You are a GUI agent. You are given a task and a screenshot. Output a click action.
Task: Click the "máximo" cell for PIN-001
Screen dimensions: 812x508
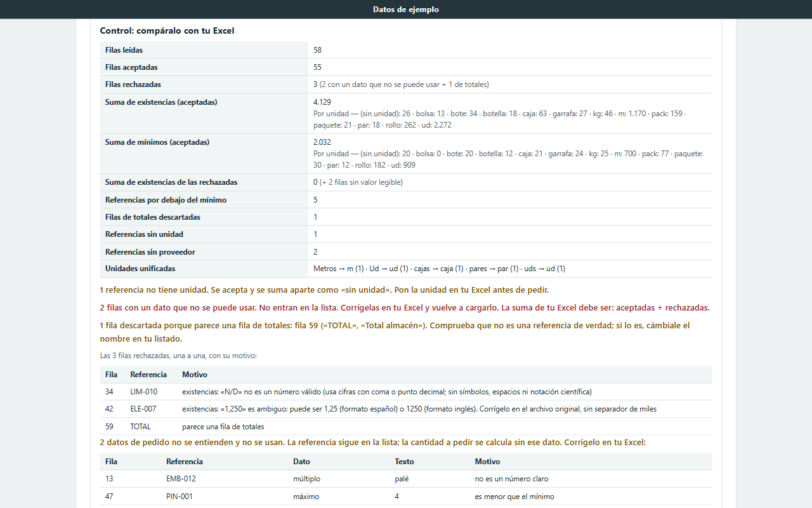306,497
